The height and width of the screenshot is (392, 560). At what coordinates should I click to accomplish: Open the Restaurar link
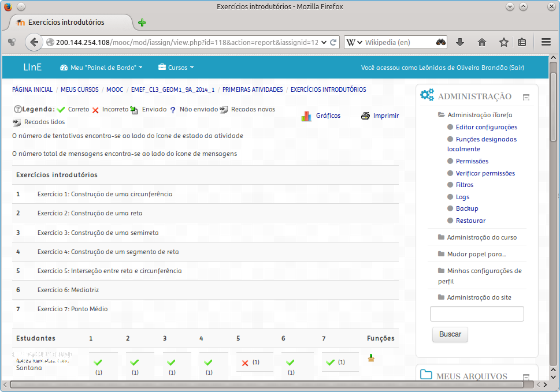[x=471, y=221]
